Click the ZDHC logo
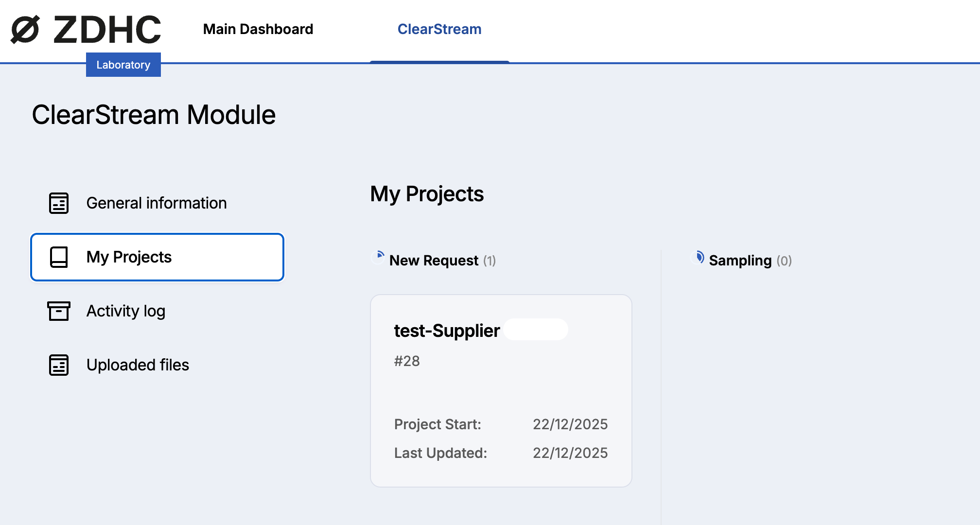Image resolution: width=980 pixels, height=525 pixels. click(x=86, y=29)
